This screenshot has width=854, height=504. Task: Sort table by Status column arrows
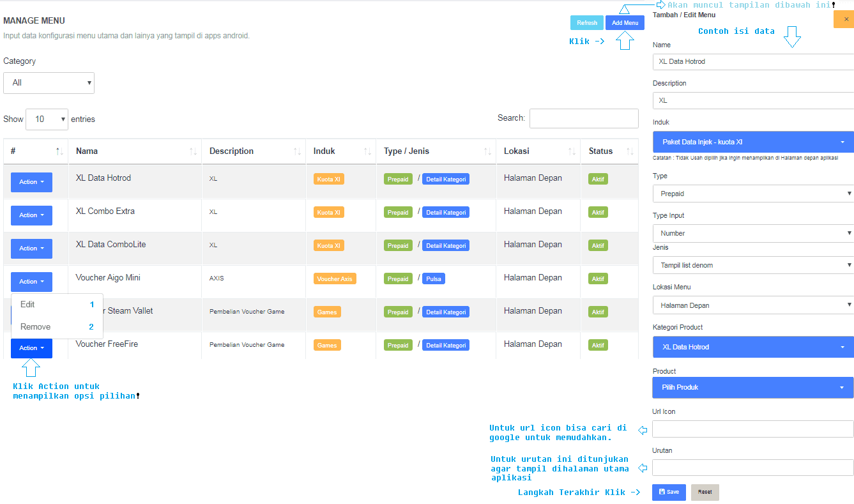coord(630,151)
